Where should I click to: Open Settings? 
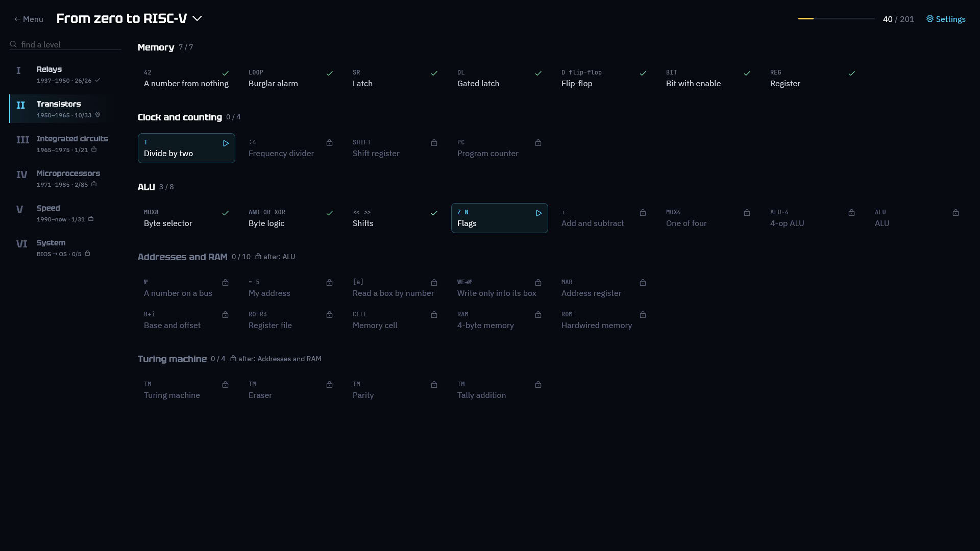tap(946, 19)
